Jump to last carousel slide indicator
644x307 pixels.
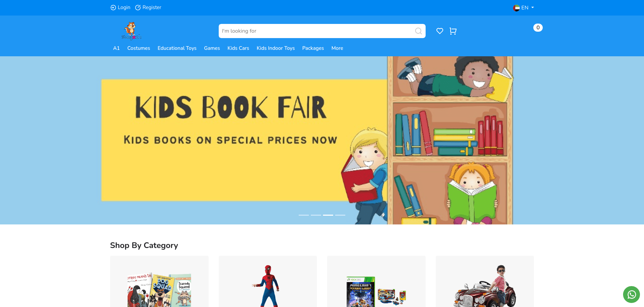340,215
